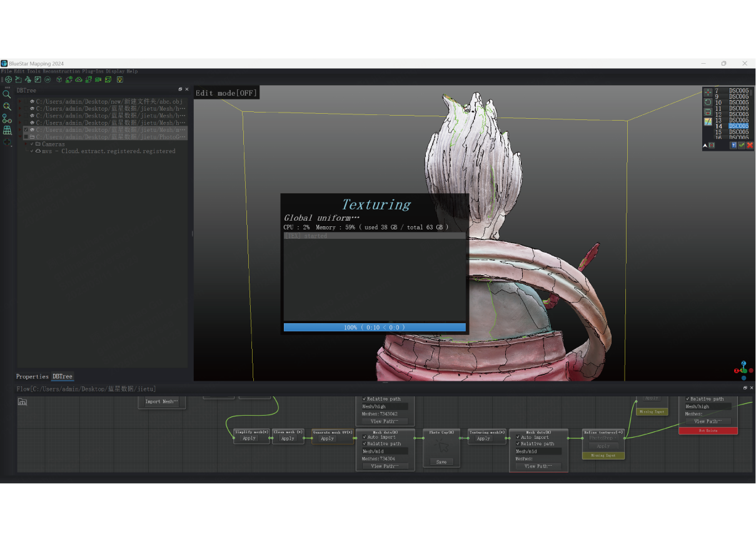Click Apply on the Simplify mesh node
The image size is (756, 542).
click(249, 438)
